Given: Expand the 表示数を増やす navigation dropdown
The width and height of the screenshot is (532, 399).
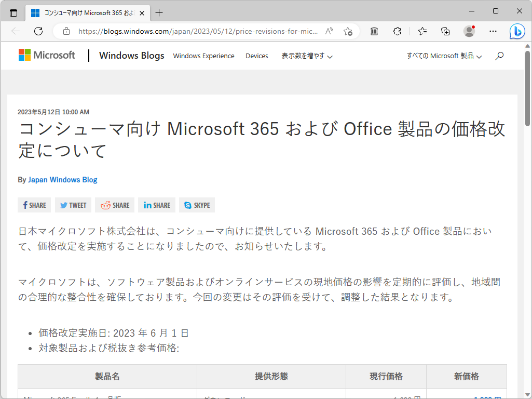Looking at the screenshot, I should (306, 56).
